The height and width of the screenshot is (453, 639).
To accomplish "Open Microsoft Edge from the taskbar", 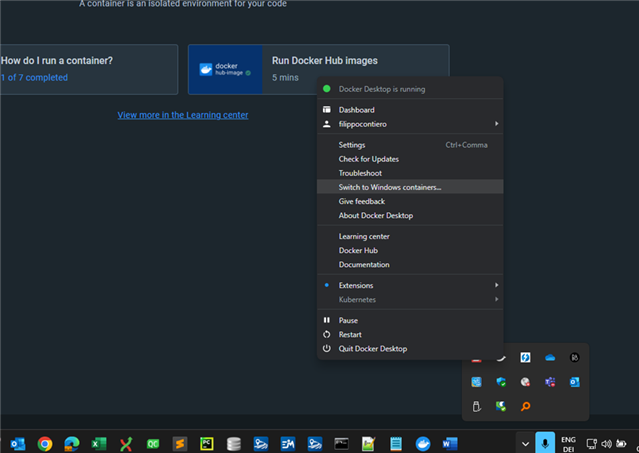I will [72, 444].
